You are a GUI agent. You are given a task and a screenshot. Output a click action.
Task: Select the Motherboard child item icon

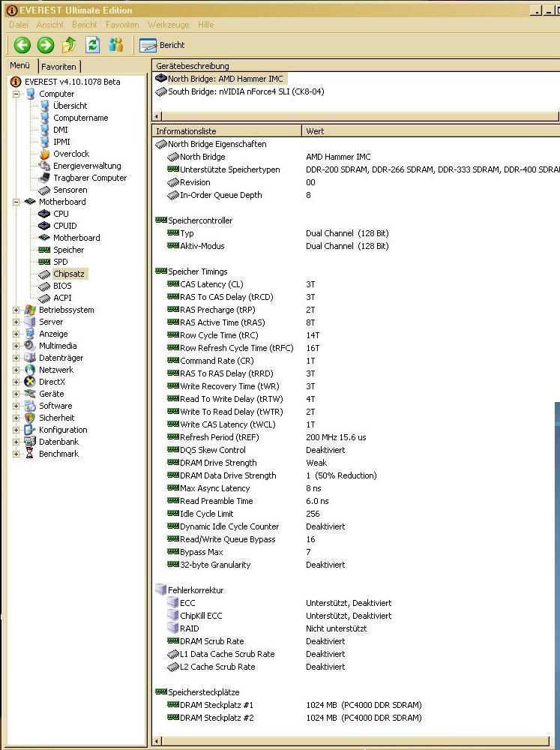point(44,238)
